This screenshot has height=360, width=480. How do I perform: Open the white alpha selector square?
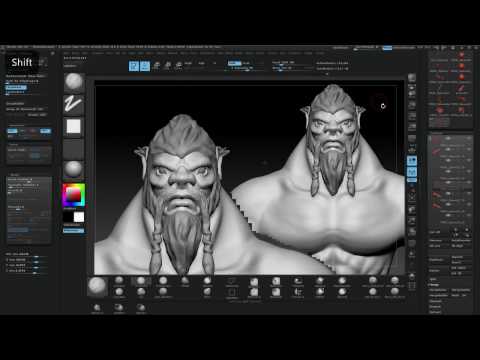tap(74, 127)
